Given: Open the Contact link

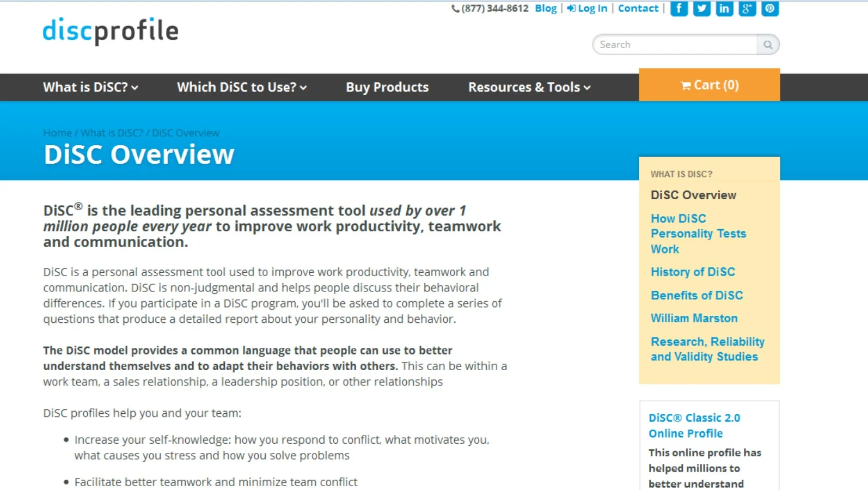Looking at the screenshot, I should click(x=638, y=8).
